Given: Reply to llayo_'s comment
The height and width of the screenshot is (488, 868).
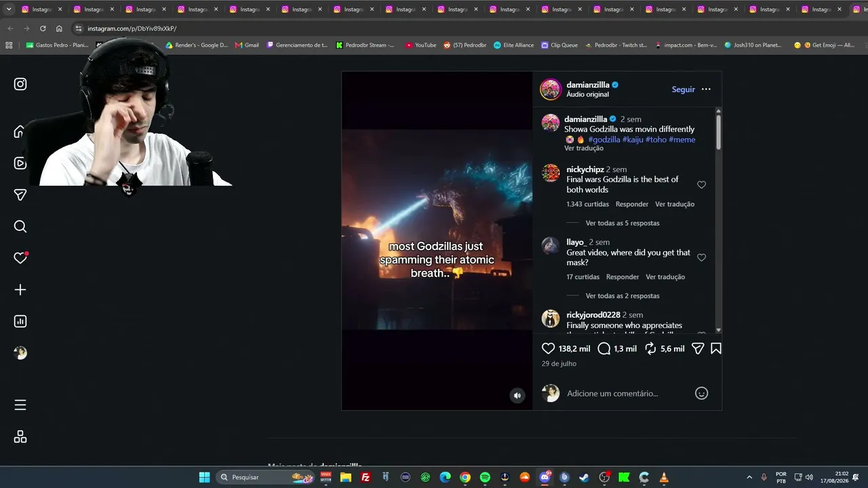Looking at the screenshot, I should pyautogui.click(x=623, y=277).
